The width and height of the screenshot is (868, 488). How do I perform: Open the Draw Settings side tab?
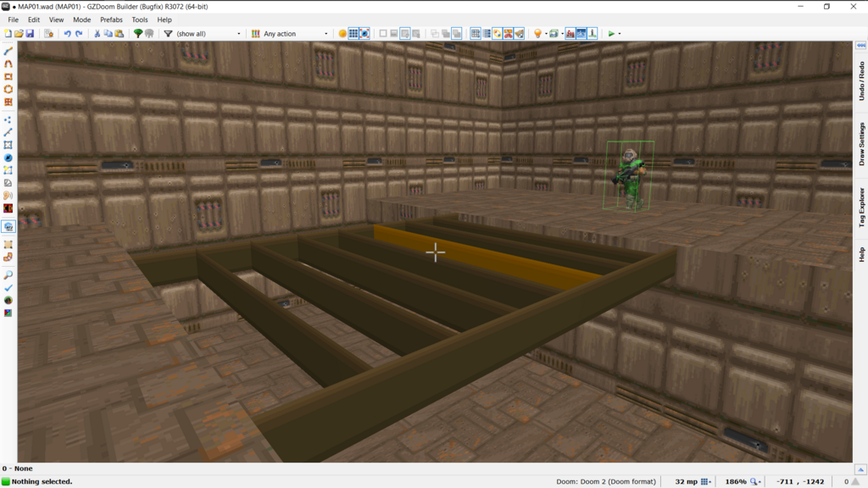pos(861,144)
